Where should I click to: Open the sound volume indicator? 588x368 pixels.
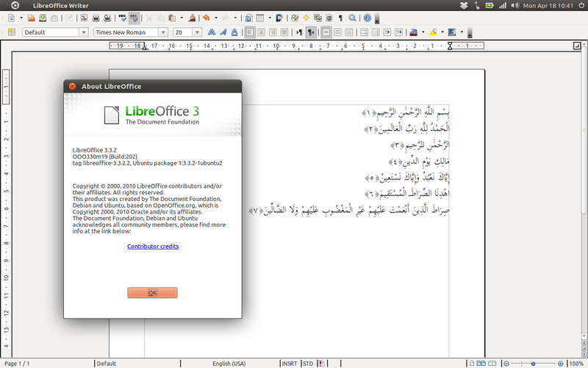pos(514,6)
